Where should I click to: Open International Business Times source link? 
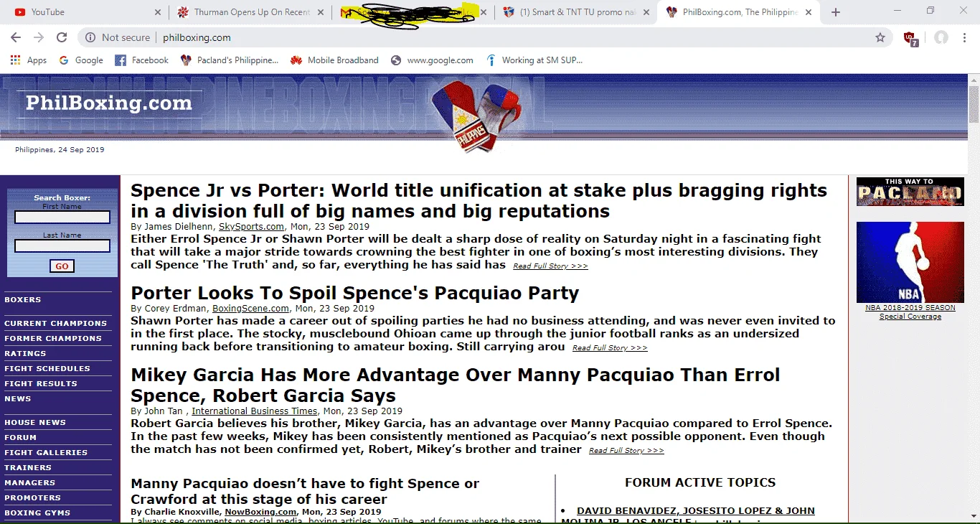[x=254, y=411]
